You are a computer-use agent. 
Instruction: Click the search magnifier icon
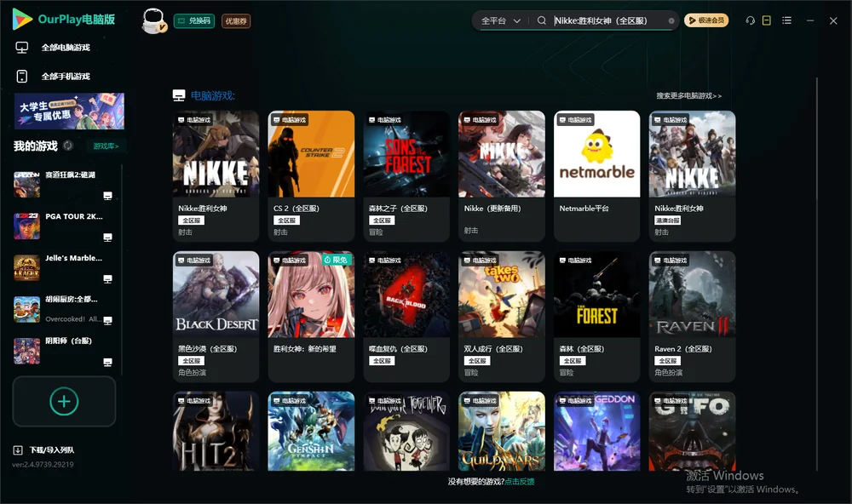tap(541, 20)
